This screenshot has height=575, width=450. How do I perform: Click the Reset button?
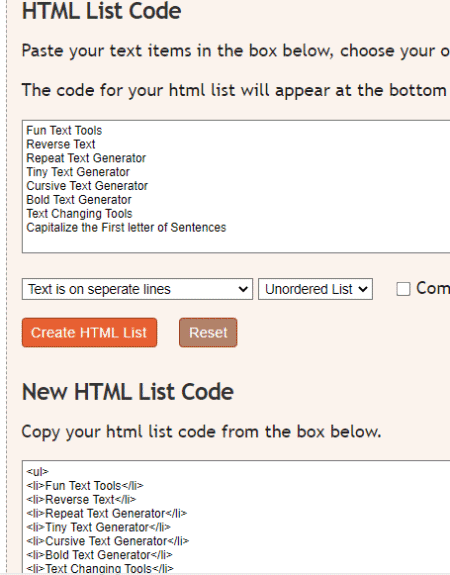point(208,332)
